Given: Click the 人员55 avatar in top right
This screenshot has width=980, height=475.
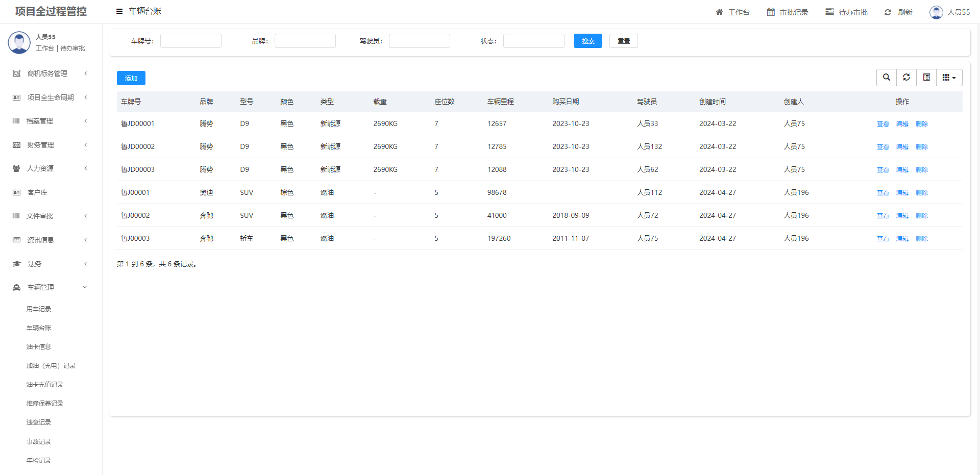Looking at the screenshot, I should [936, 12].
